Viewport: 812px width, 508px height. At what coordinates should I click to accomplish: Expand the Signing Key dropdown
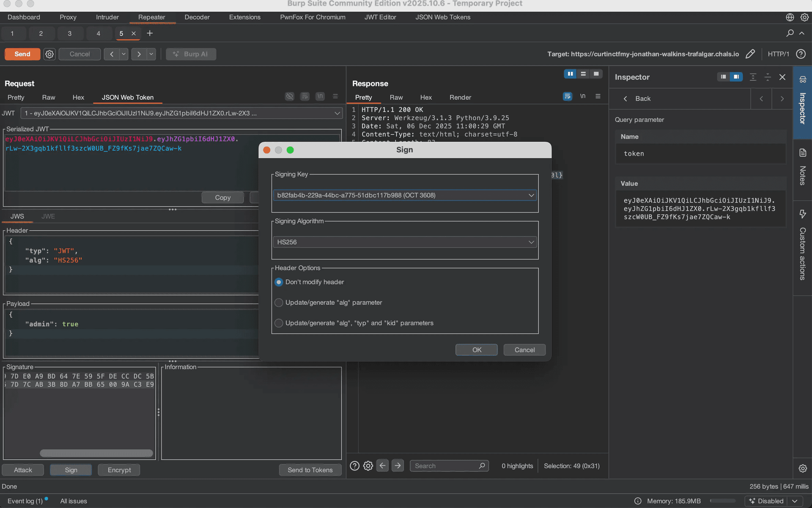531,195
